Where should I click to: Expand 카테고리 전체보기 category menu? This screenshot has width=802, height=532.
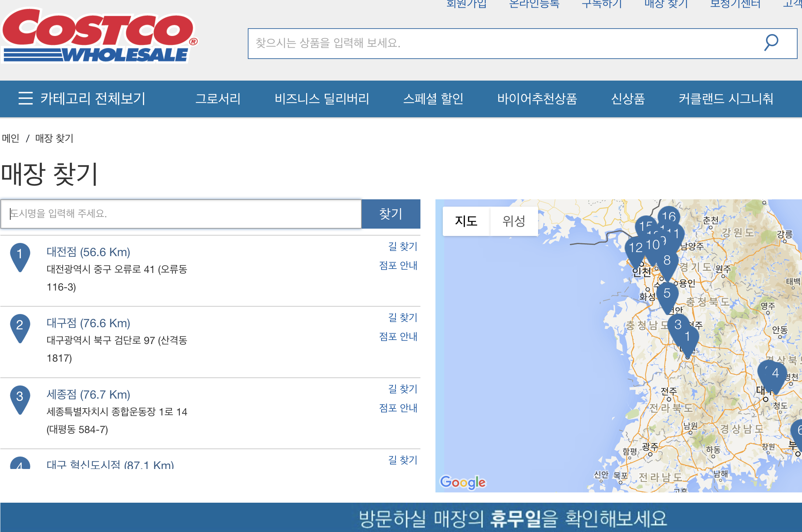pyautogui.click(x=93, y=98)
